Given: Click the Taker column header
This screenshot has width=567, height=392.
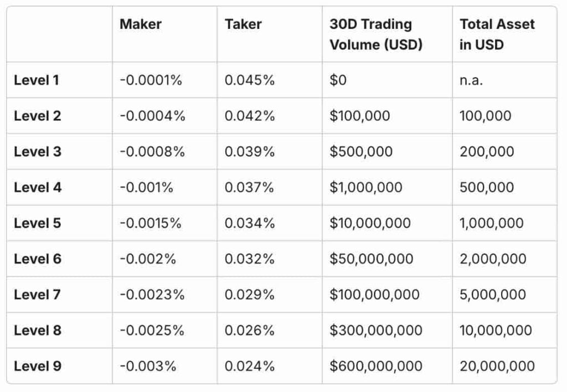Looking at the screenshot, I should (x=243, y=24).
